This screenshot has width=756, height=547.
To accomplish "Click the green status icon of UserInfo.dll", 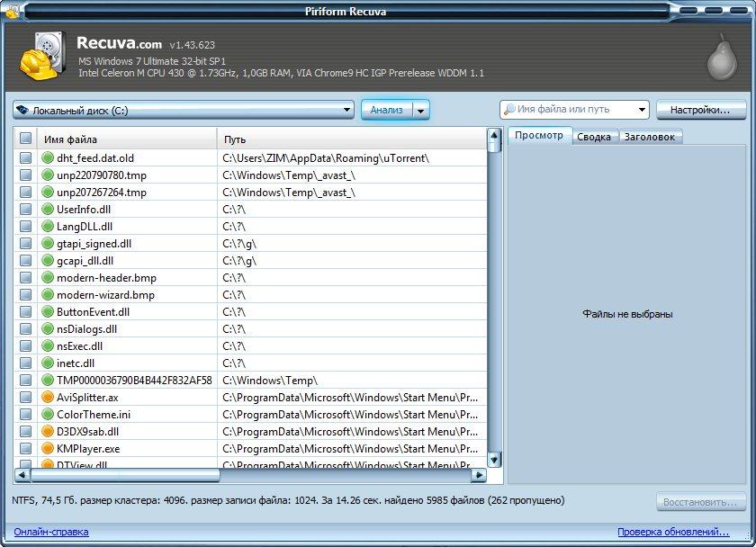I will pos(47,209).
